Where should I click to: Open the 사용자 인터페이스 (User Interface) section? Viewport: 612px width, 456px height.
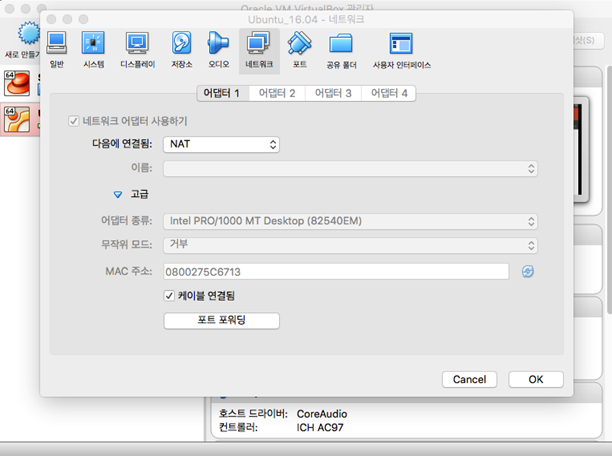402,51
